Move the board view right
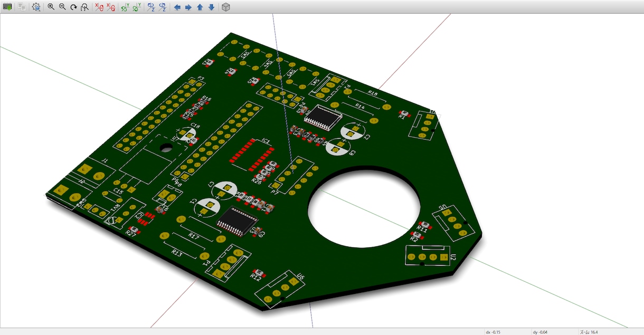644x335 pixels. 188,7
